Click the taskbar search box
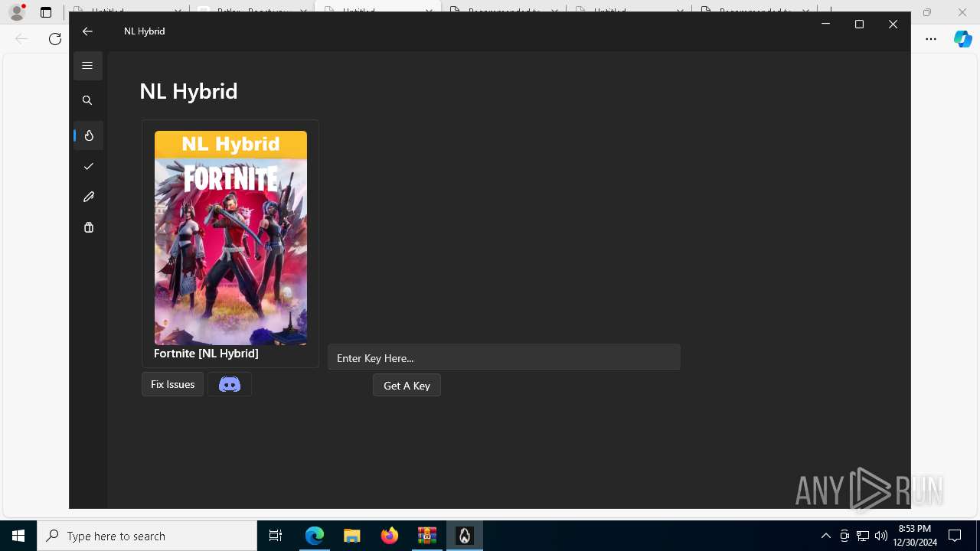Screen dimensions: 980x551 (x=147, y=536)
